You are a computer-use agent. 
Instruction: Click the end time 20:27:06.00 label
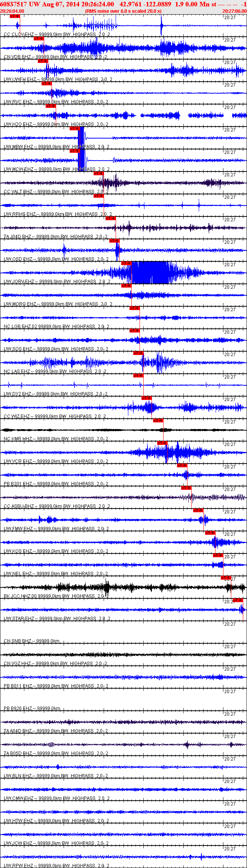point(234,11)
